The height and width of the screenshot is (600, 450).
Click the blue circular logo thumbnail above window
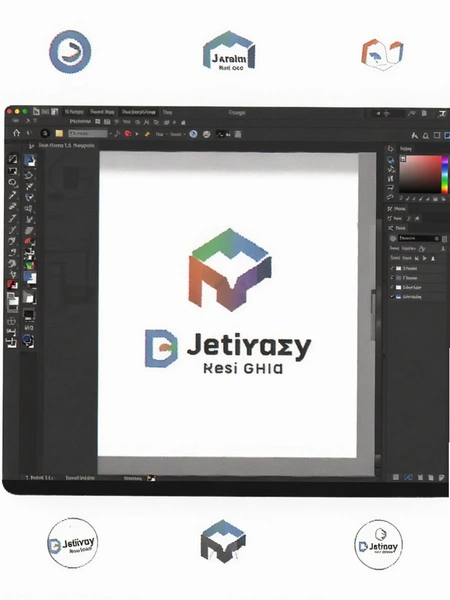point(70,52)
